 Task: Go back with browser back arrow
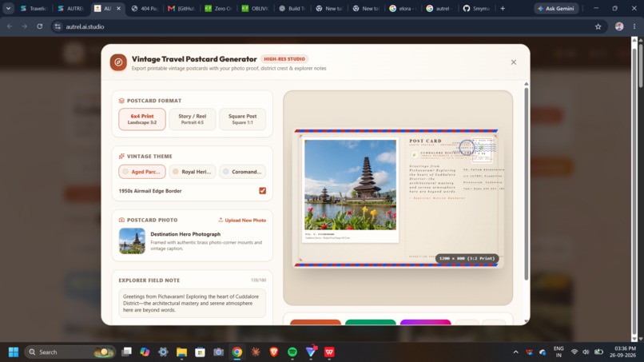(10, 26)
